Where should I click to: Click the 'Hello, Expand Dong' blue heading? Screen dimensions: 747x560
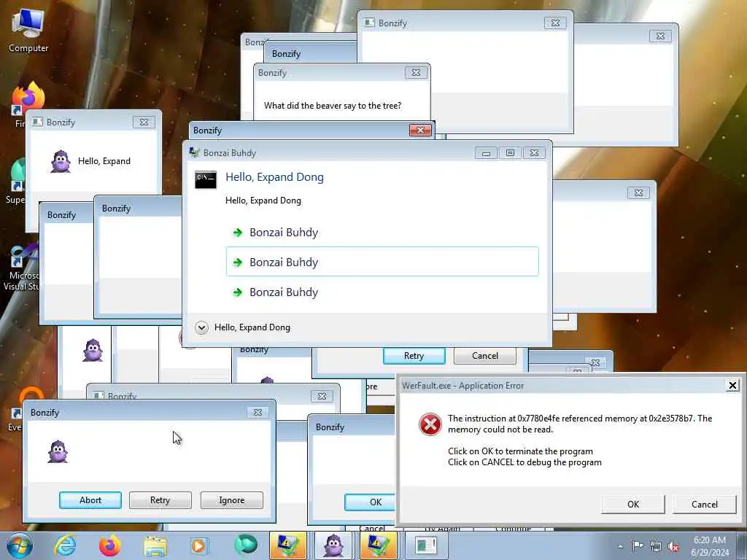274,177
